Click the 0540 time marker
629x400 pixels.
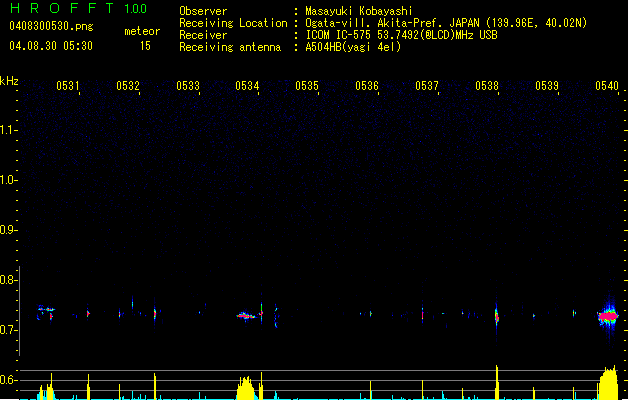tap(607, 86)
